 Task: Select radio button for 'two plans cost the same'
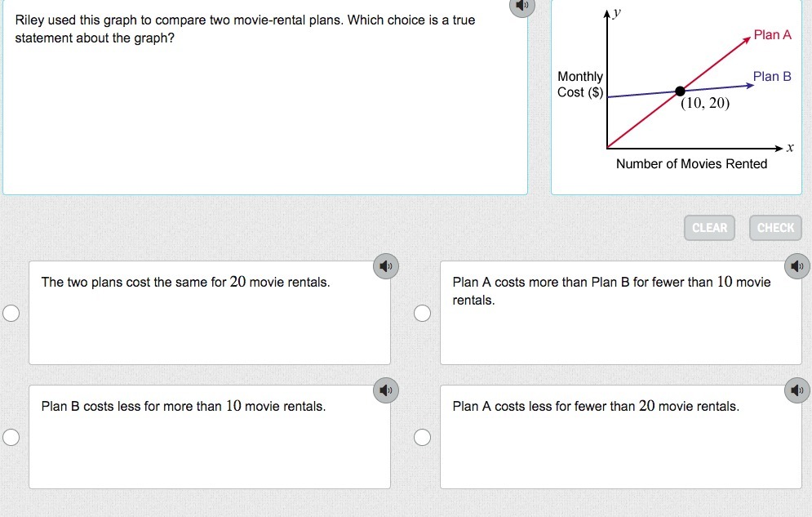click(x=11, y=314)
